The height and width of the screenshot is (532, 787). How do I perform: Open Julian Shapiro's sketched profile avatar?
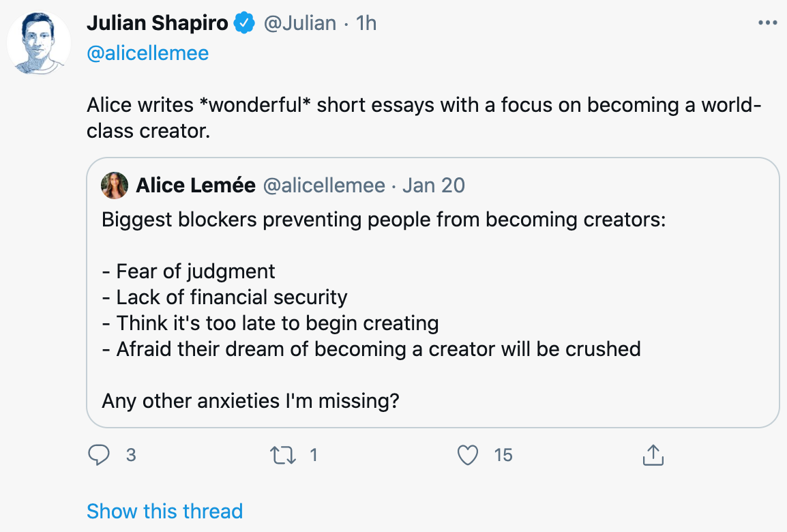coord(39,43)
